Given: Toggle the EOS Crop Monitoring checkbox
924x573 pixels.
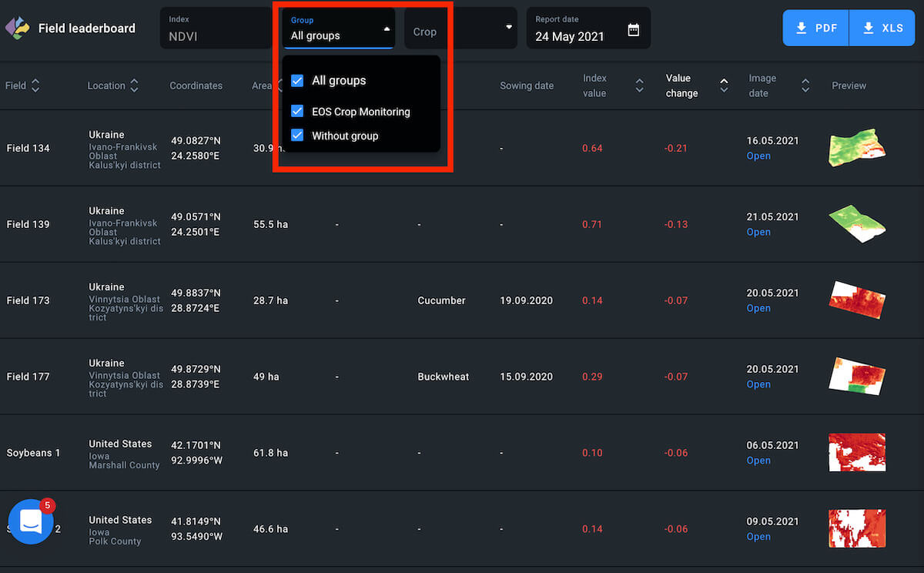Looking at the screenshot, I should click(297, 112).
